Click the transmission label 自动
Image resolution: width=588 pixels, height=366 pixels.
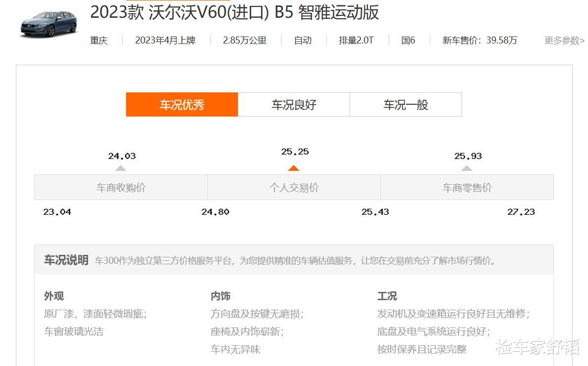(303, 41)
